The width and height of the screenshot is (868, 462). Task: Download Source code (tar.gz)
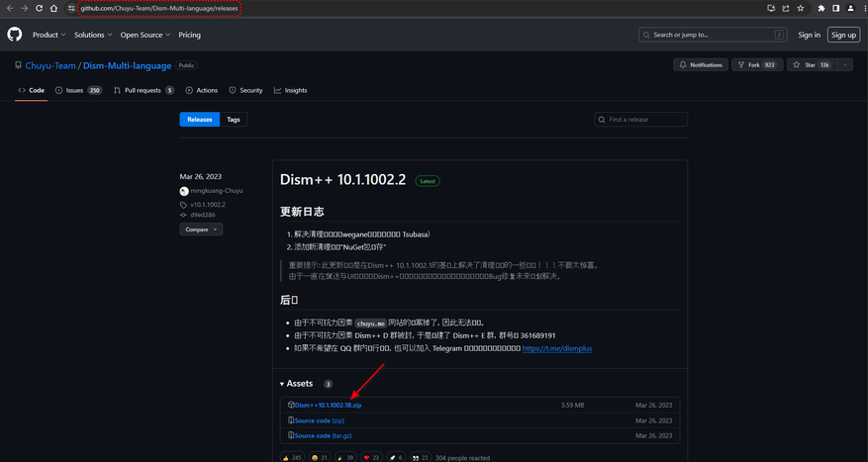pos(324,435)
